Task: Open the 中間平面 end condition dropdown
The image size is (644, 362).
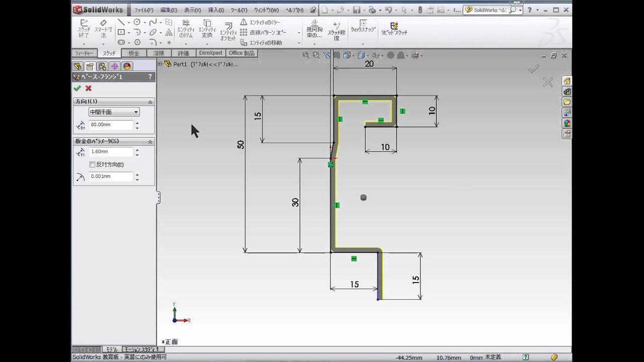Action: pos(114,112)
